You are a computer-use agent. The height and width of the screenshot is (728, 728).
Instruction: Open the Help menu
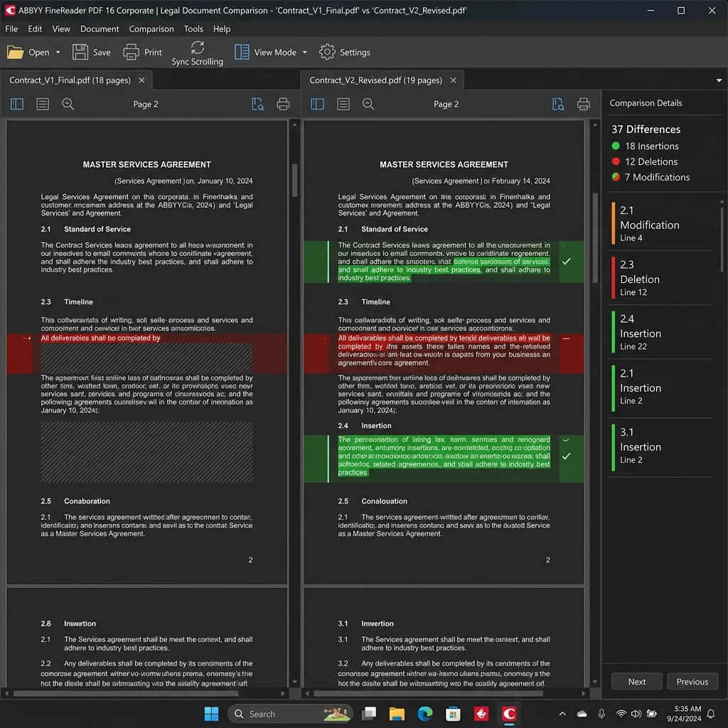coord(222,28)
